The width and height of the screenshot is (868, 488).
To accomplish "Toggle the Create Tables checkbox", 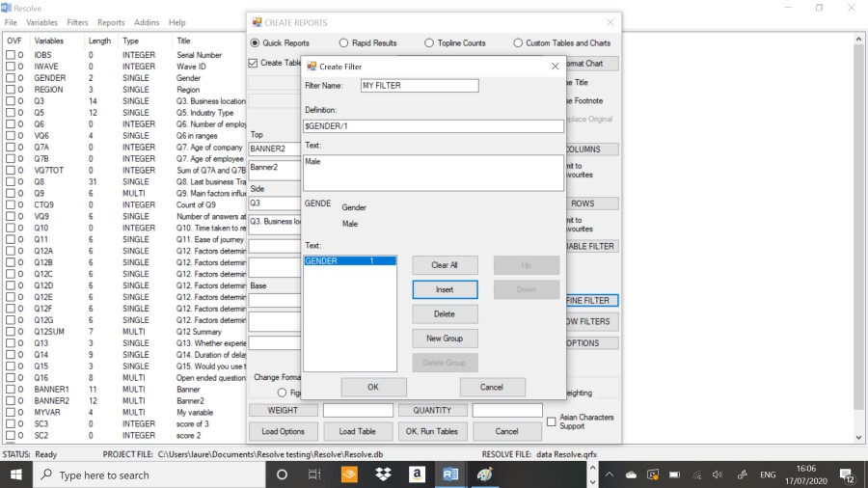I will pyautogui.click(x=254, y=63).
